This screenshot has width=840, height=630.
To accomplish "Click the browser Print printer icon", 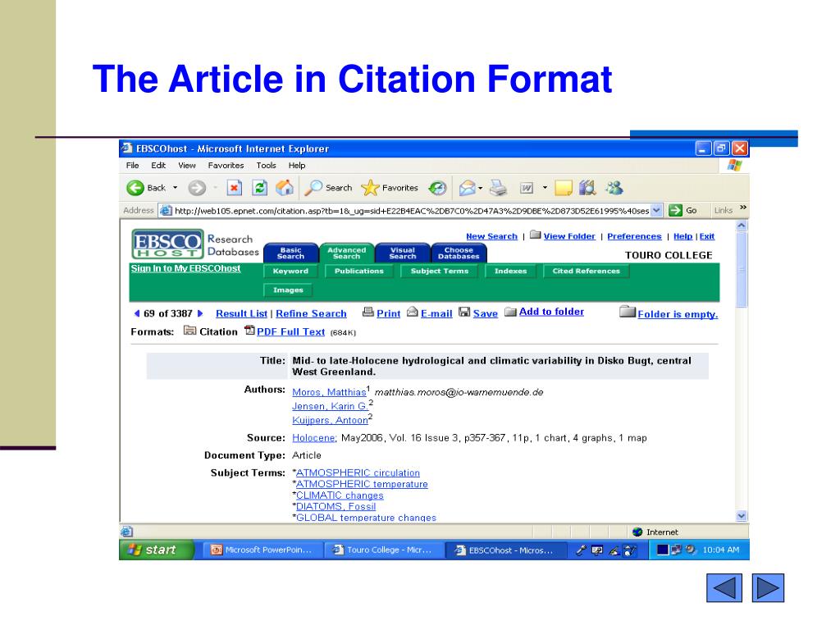I will pyautogui.click(x=499, y=188).
